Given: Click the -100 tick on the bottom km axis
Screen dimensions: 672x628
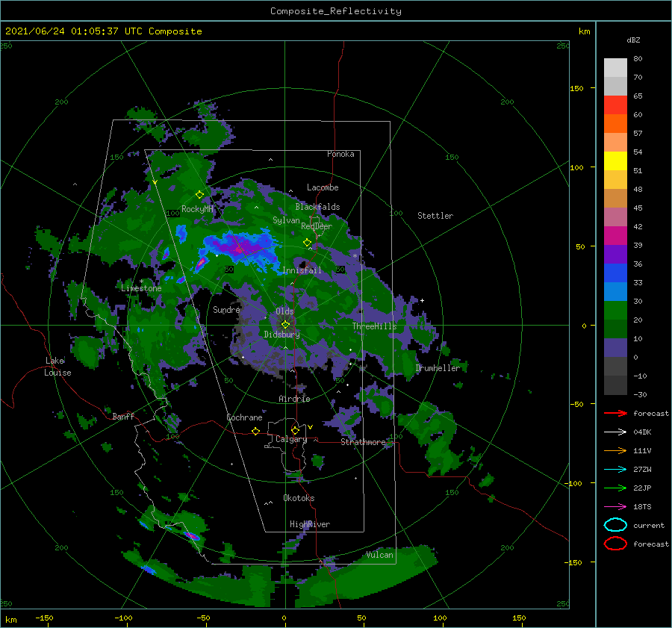Looking at the screenshot, I should tap(123, 618).
